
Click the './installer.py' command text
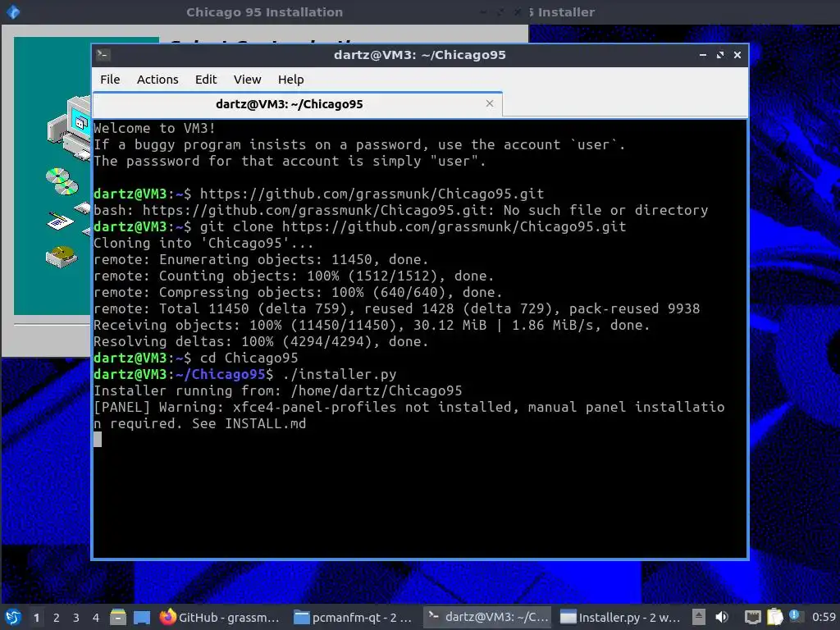[x=340, y=374]
